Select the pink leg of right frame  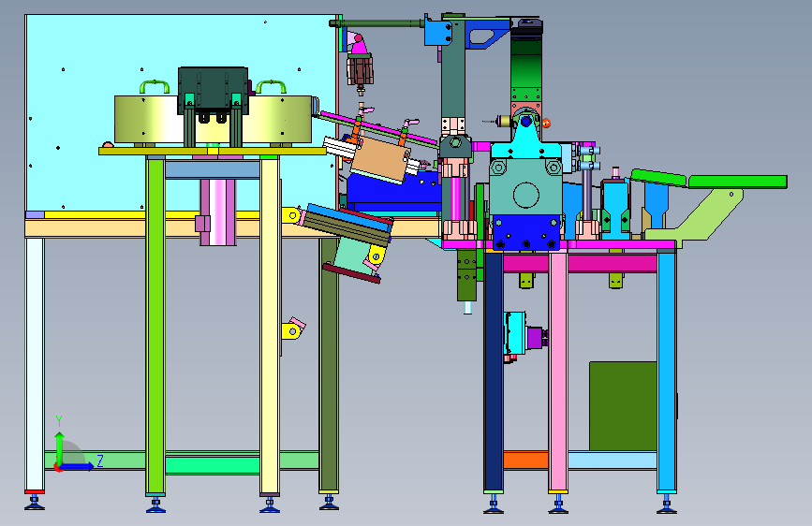[x=558, y=371]
